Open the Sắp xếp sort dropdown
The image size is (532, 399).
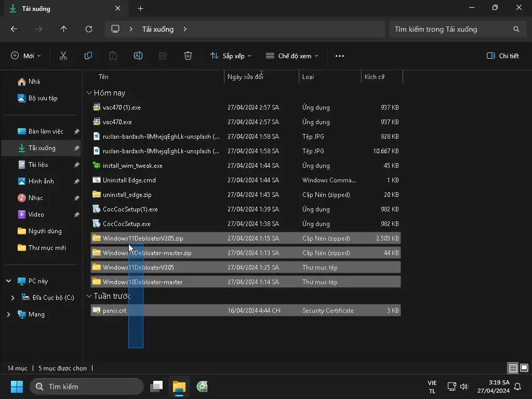231,56
